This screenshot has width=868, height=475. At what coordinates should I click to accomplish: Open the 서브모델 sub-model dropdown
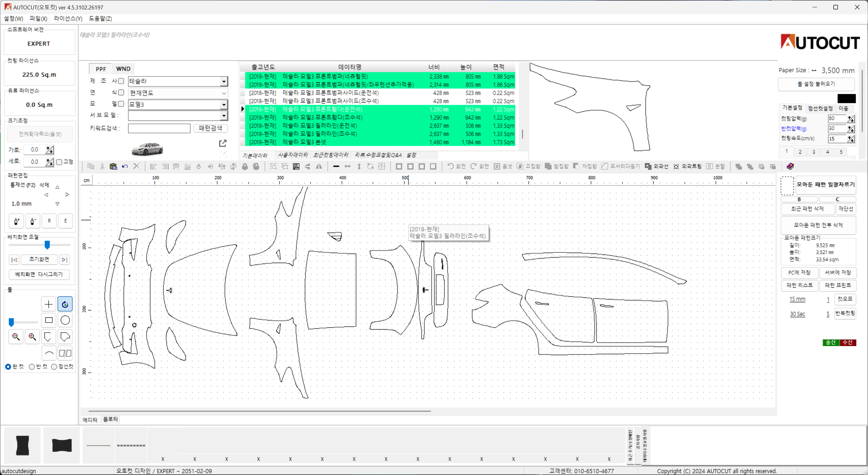[224, 116]
